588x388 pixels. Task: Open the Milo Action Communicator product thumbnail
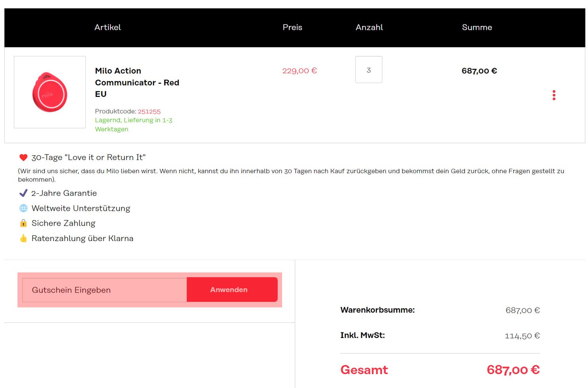(50, 92)
